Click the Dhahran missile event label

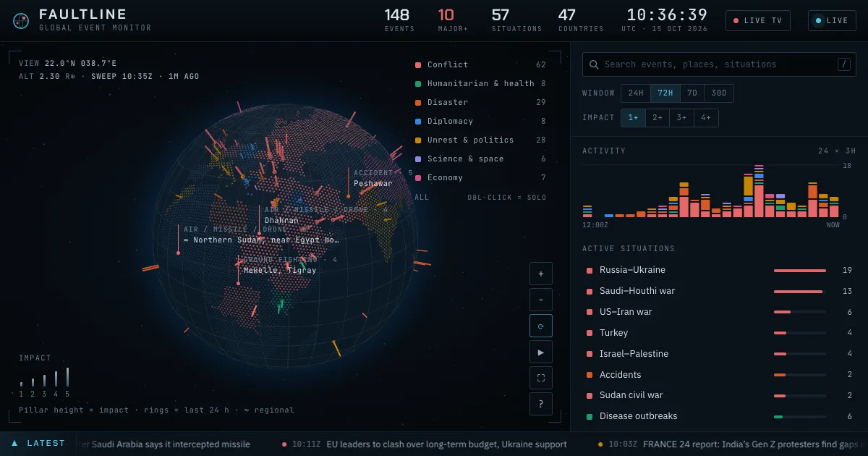(x=281, y=221)
